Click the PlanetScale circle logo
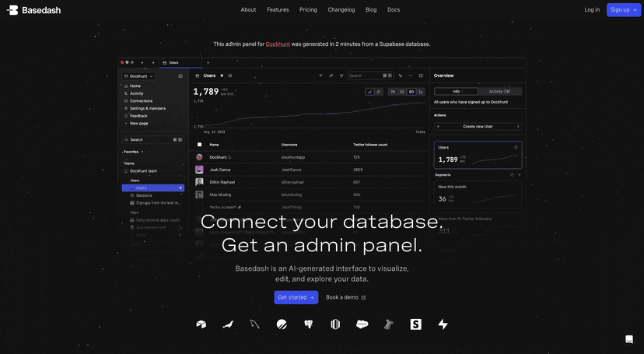 [282, 324]
